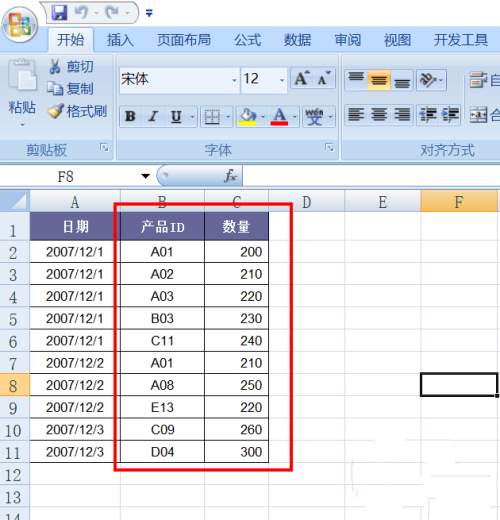Apply the yellow fill color bucket
Screen dimensions: 500x520
(x=247, y=116)
